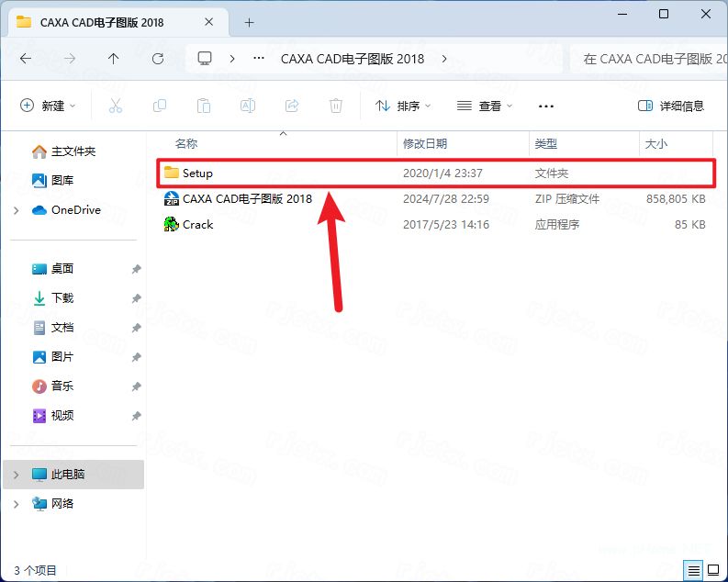Open 视频 quick access folder
Image resolution: width=728 pixels, height=582 pixels.
pos(52,415)
